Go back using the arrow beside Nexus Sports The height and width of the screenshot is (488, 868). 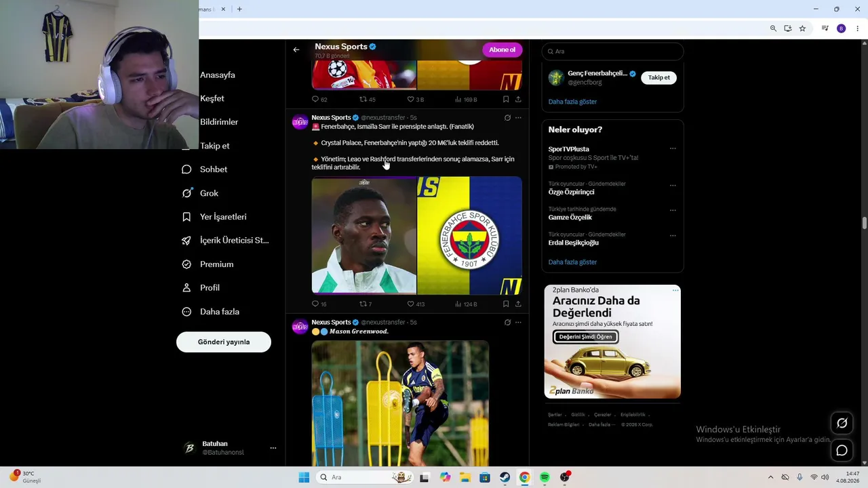tap(296, 49)
